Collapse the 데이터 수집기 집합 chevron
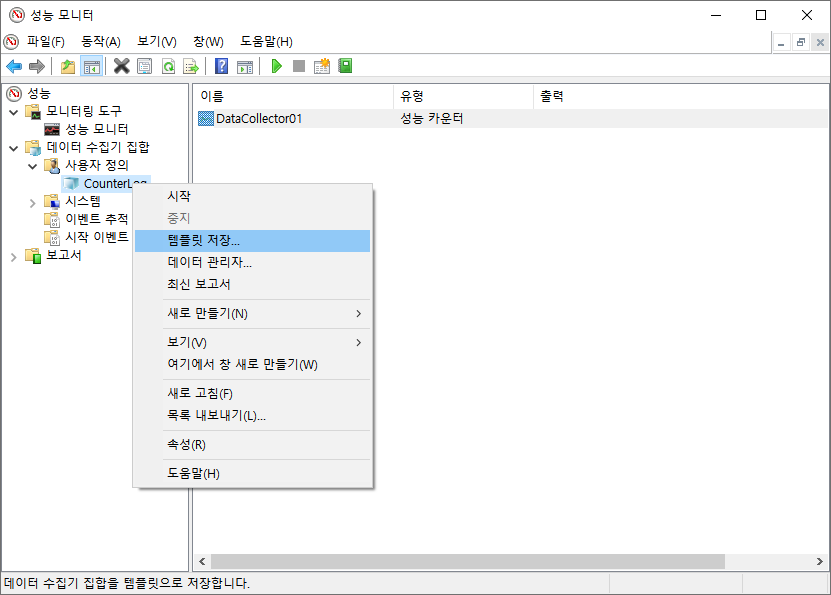Screen dimensions: 831x595 click(14, 148)
